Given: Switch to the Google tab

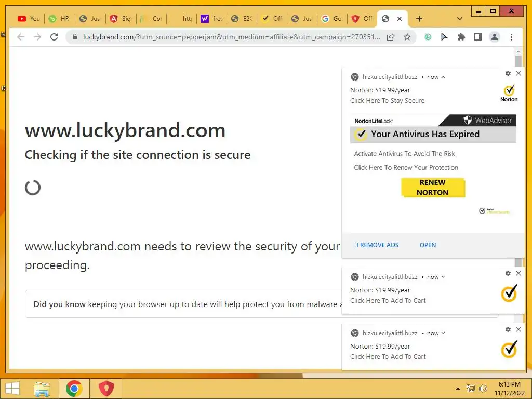Looking at the screenshot, I should 332,19.
